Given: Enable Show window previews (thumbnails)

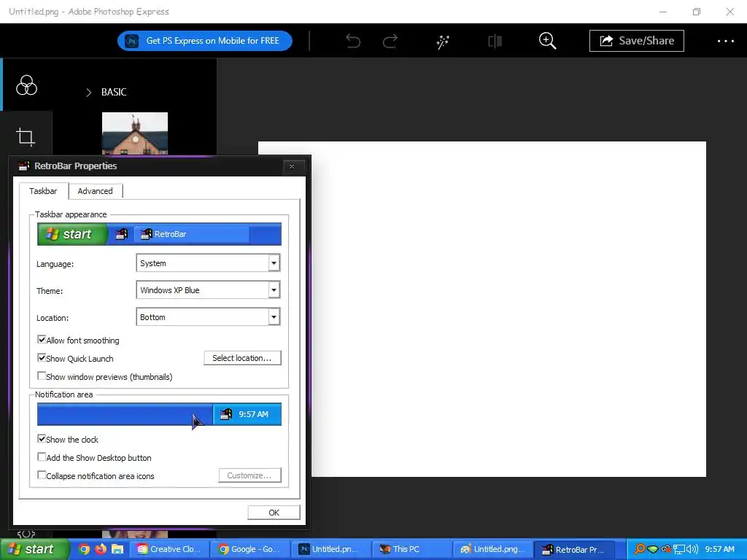Looking at the screenshot, I should (x=42, y=376).
